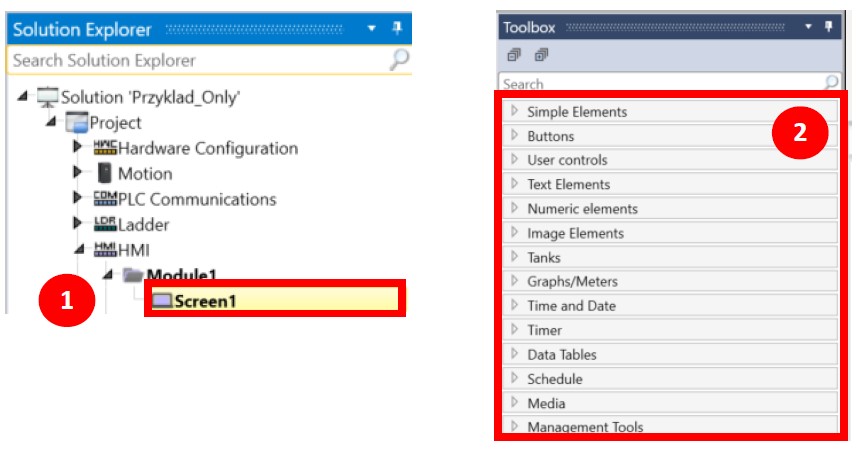Viewport: 856px width, 450px height.
Task: Expand the Hardware Configuration tree node
Action: (x=77, y=148)
